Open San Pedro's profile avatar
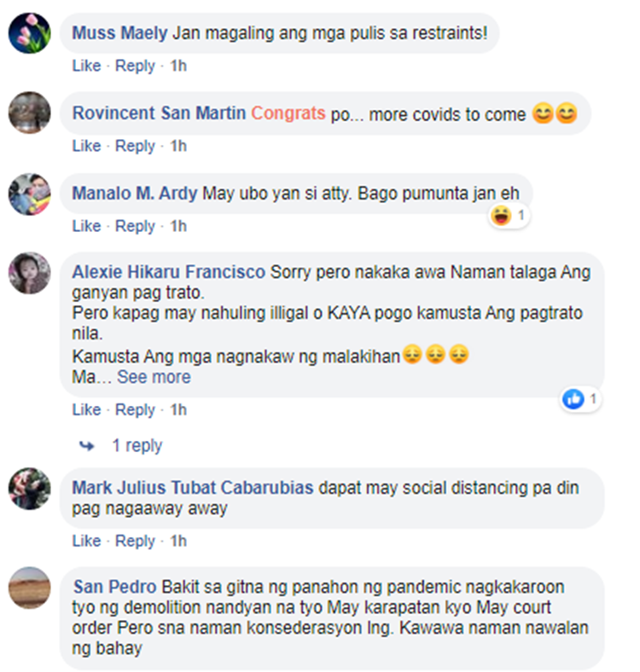Viewport: 640px width, 672px height. (30, 588)
